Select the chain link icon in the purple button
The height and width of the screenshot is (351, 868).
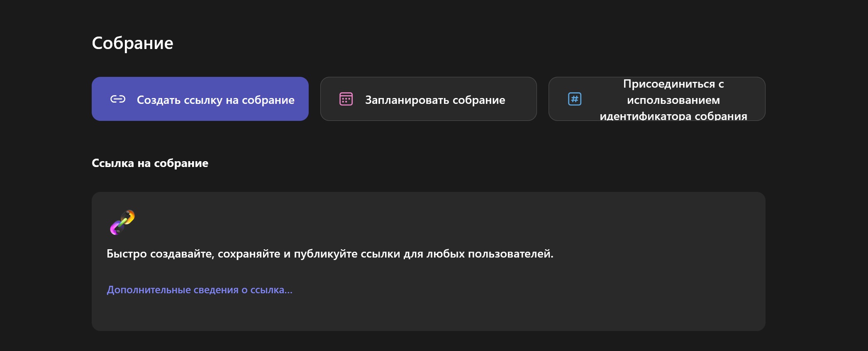coord(118,99)
